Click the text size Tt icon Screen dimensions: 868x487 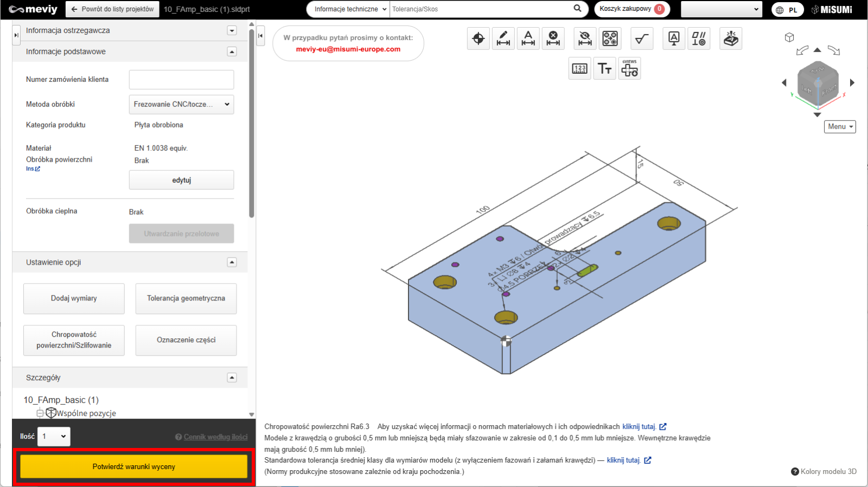click(604, 69)
